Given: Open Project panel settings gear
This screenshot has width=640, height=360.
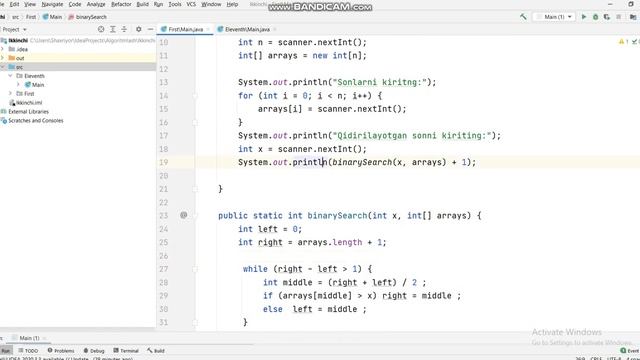Looking at the screenshot, I should [139, 29].
